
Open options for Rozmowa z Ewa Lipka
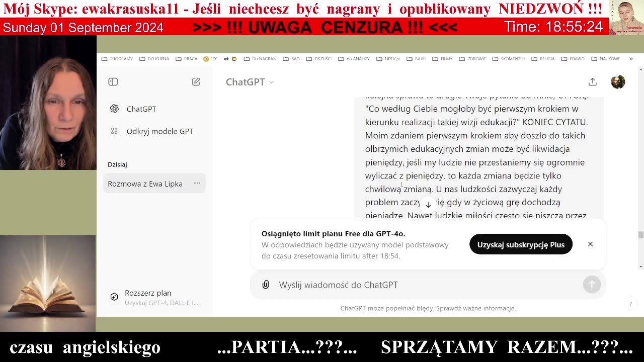pyautogui.click(x=197, y=184)
